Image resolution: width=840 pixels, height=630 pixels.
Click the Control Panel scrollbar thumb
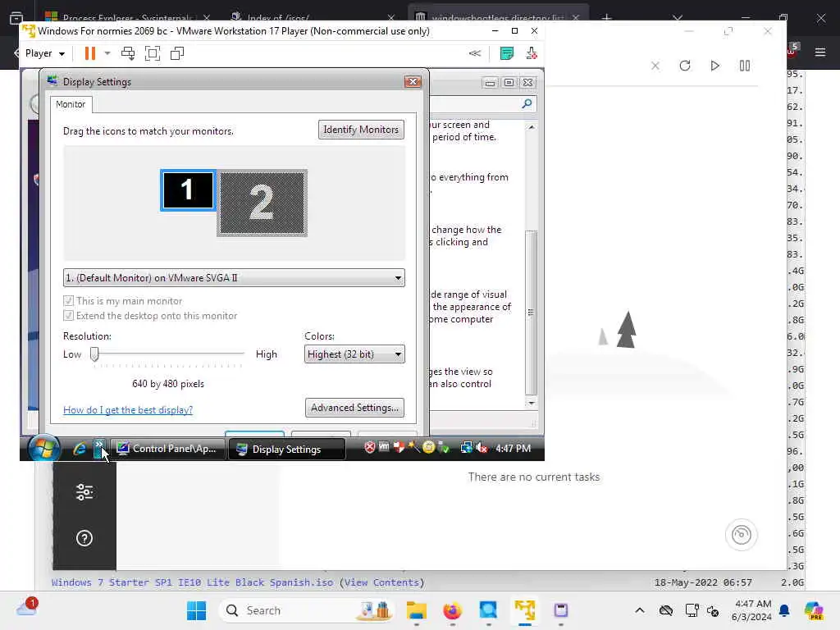531,313
